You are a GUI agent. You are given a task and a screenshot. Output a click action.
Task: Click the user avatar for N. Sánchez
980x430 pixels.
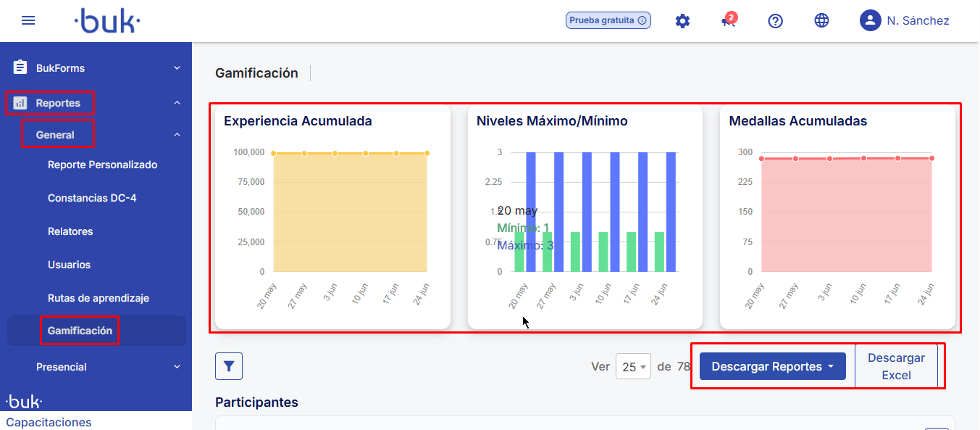coord(870,20)
